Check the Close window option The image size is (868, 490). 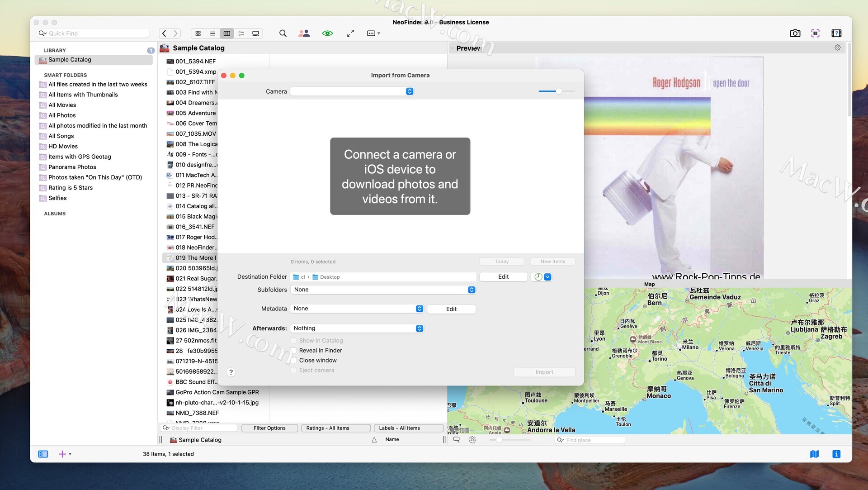pyautogui.click(x=294, y=360)
